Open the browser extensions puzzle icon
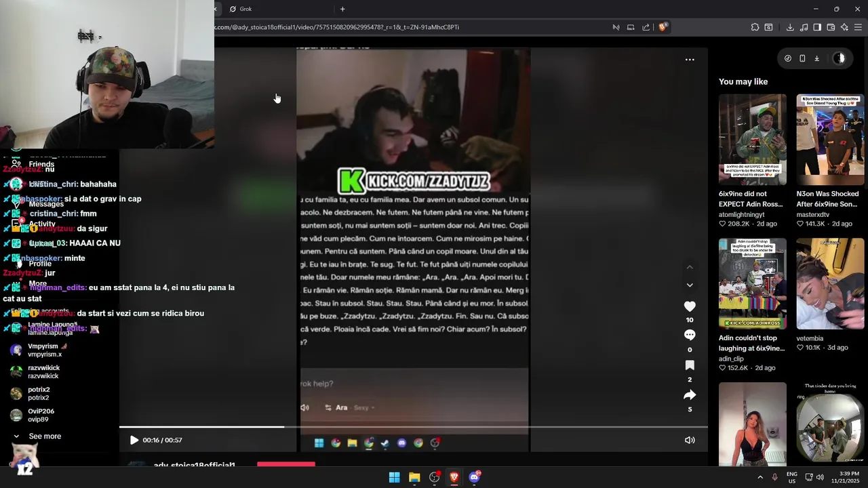The height and width of the screenshot is (488, 868). tap(755, 27)
